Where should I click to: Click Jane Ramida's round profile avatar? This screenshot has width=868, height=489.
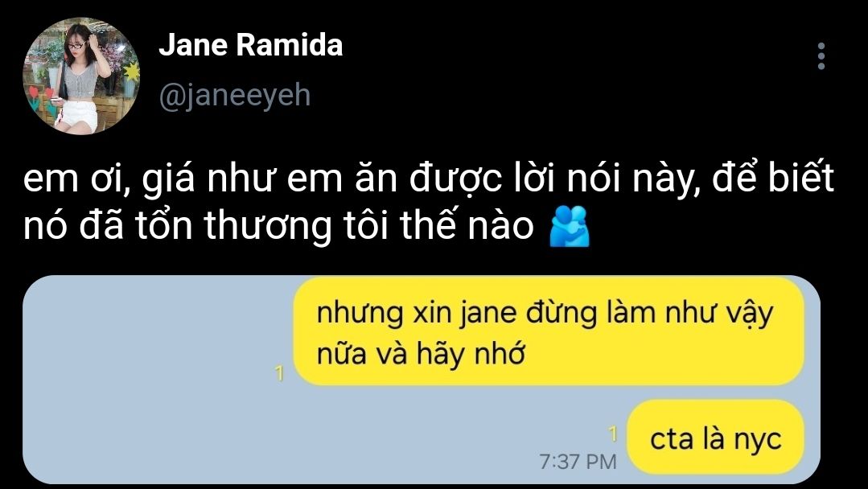[x=80, y=76]
